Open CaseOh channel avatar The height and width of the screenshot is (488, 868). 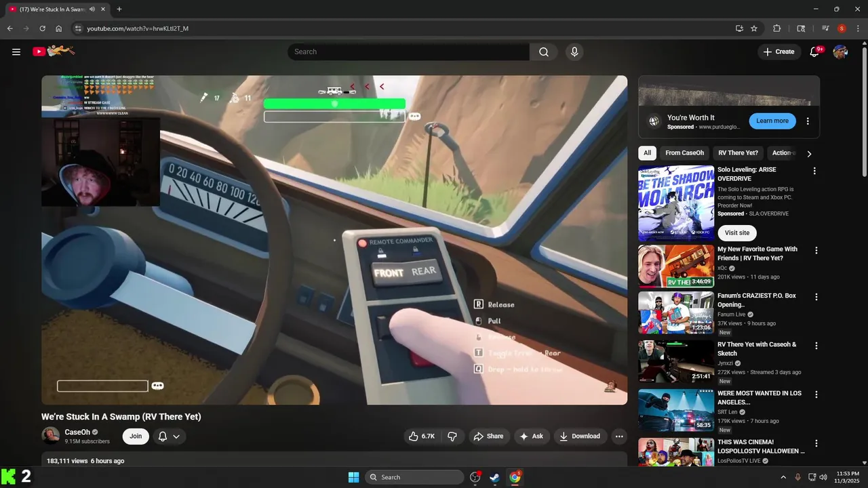tap(50, 436)
